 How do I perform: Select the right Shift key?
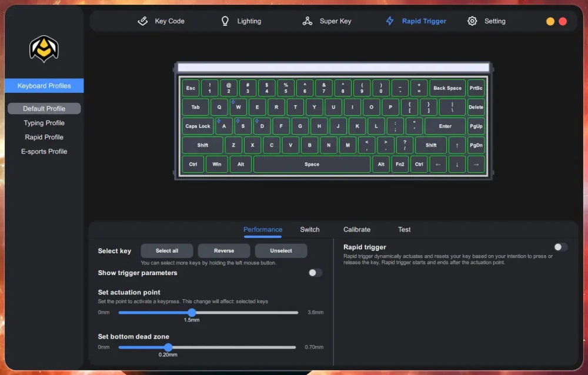(x=431, y=146)
